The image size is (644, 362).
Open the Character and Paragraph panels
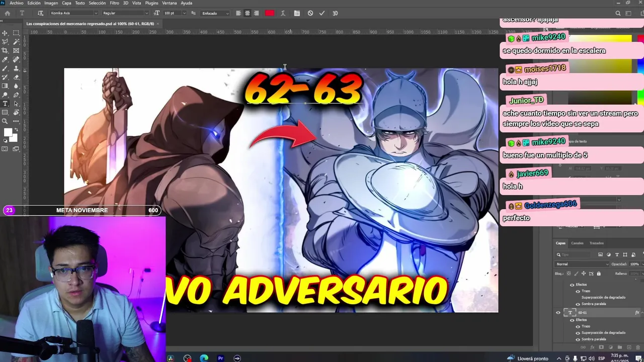click(297, 13)
